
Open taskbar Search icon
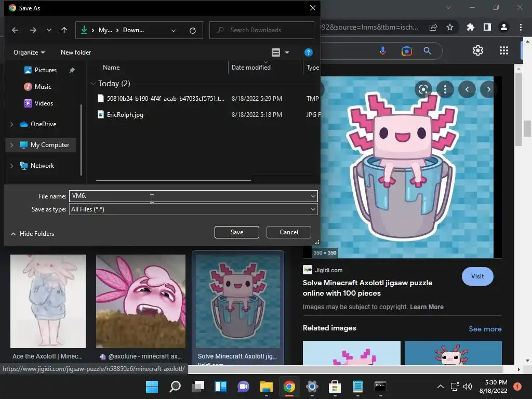(175, 387)
